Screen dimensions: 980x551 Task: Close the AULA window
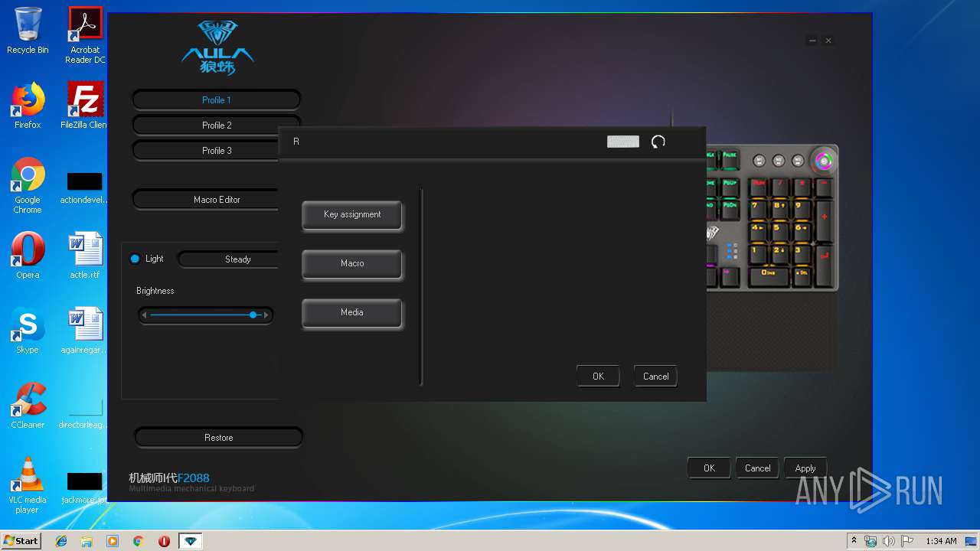click(828, 41)
